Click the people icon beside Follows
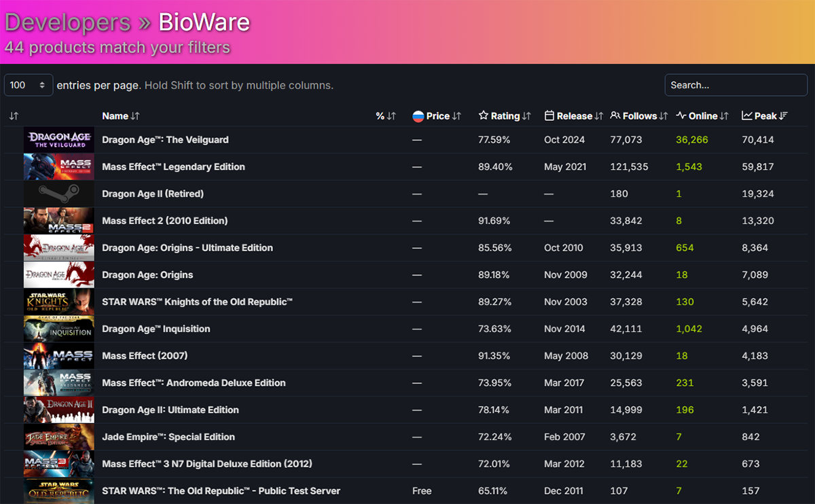Screen dimensions: 815x504 [615, 116]
